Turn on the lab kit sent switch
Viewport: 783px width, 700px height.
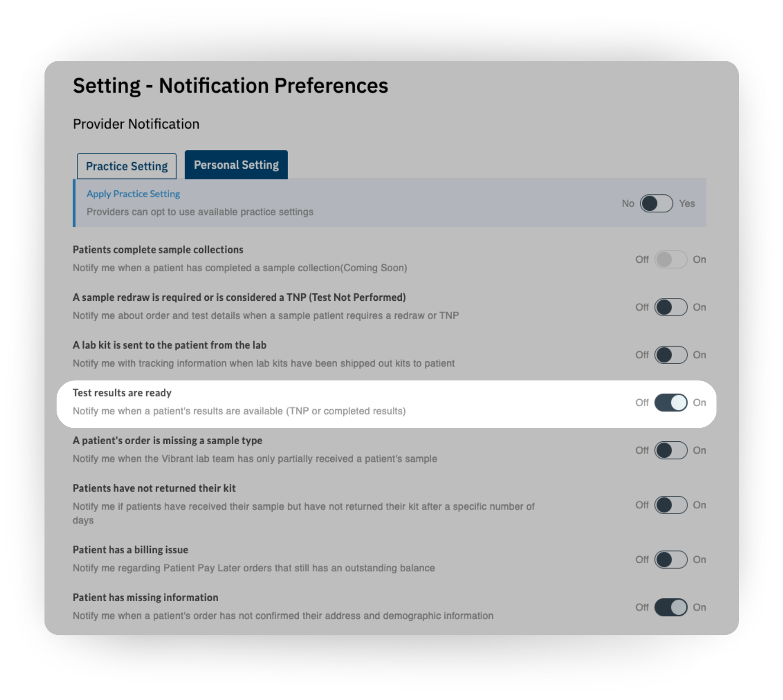(671, 355)
